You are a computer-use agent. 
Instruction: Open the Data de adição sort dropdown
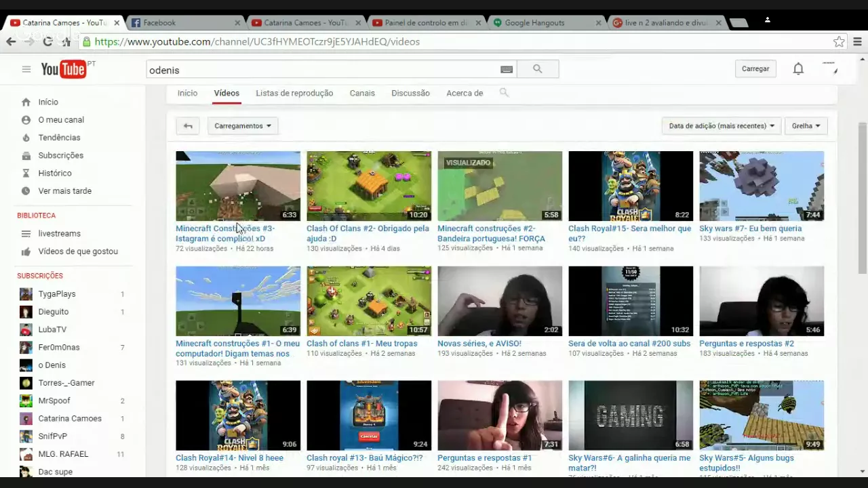click(x=722, y=126)
